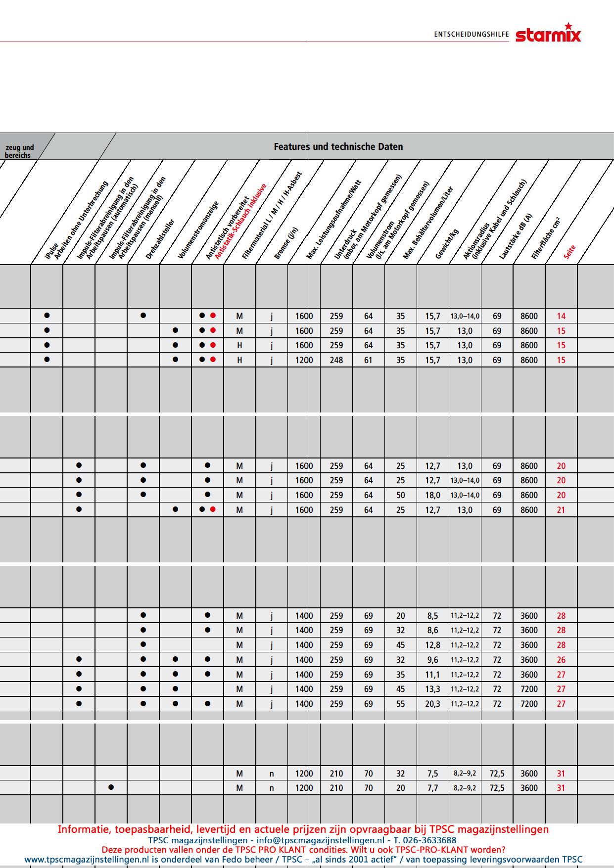Screen dimensions: 614x868
Task: Click the 'Filterfläche cm²' column header
Action: pos(546,238)
